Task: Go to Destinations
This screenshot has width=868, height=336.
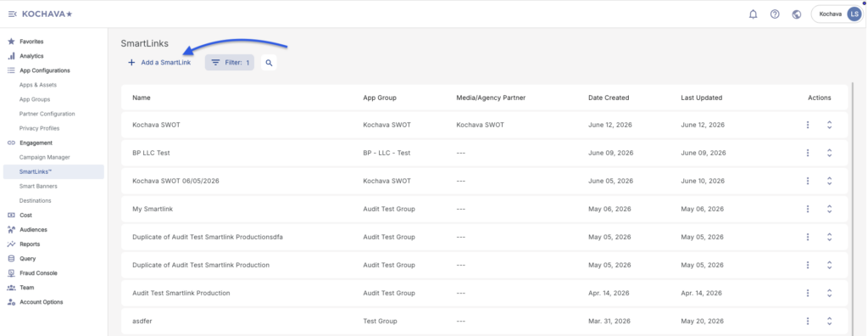Action: pos(35,201)
